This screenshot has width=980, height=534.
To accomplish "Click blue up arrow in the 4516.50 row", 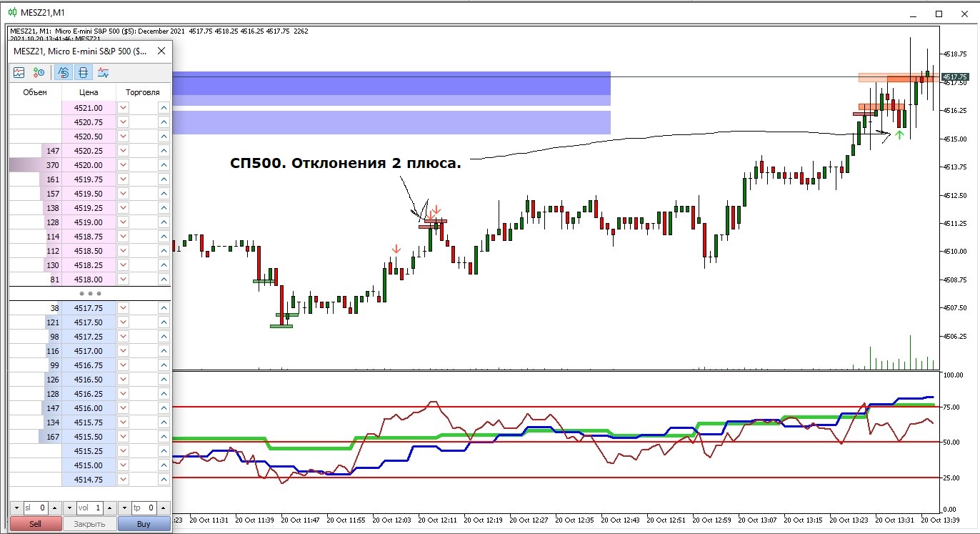I will tap(164, 380).
